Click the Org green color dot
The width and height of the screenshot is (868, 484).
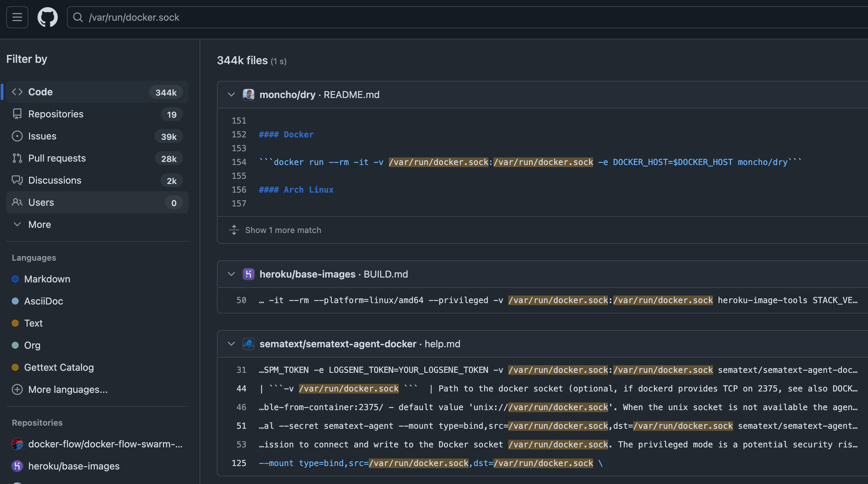pos(15,345)
